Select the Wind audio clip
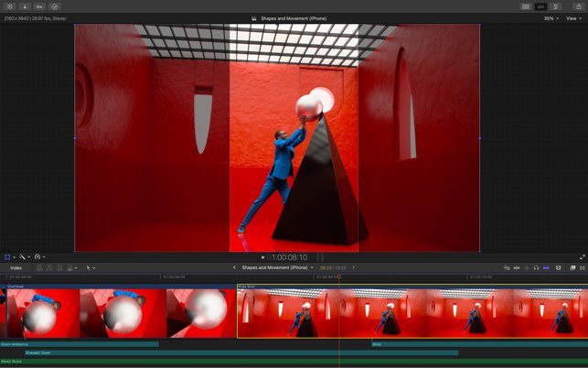 (x=479, y=344)
